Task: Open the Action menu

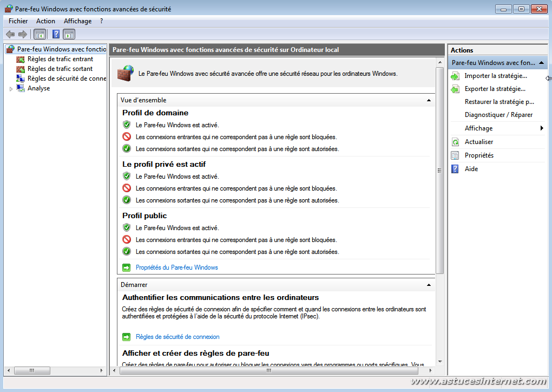Action: (45, 21)
